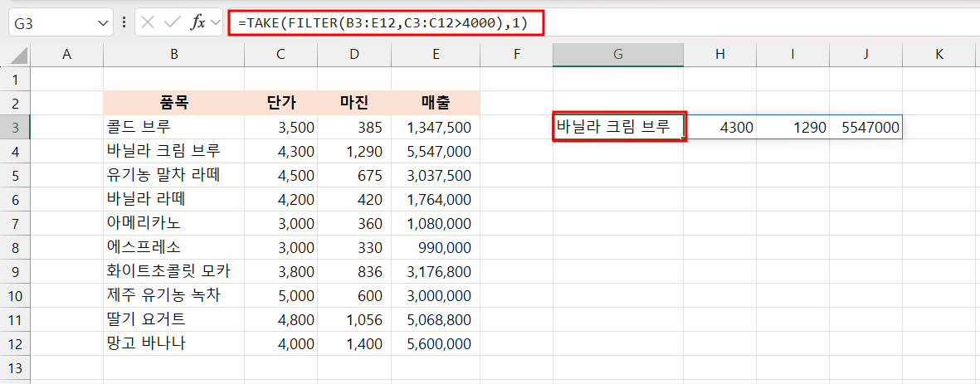Click cell containing 콜드 브루

pyautogui.click(x=173, y=128)
